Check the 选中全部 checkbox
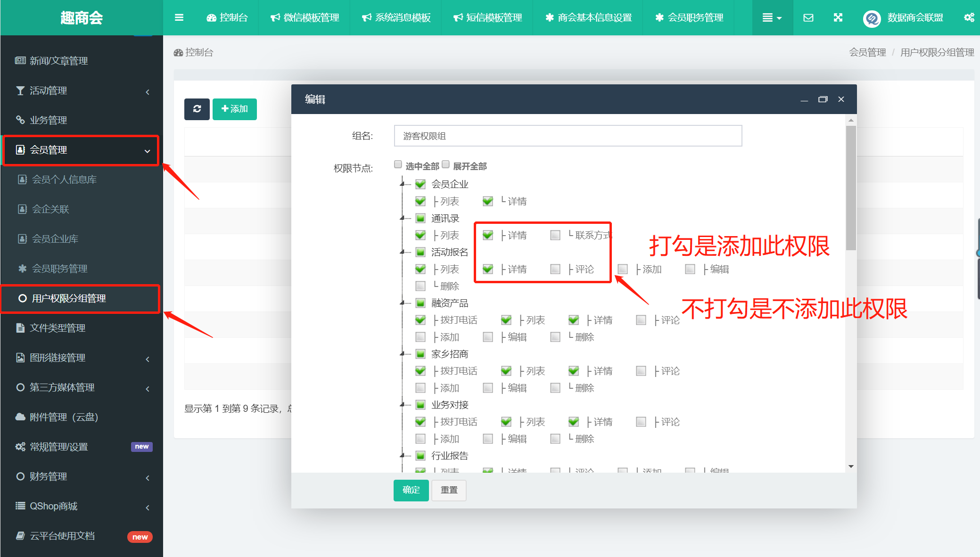Screen dimensions: 980x557 pyautogui.click(x=398, y=164)
